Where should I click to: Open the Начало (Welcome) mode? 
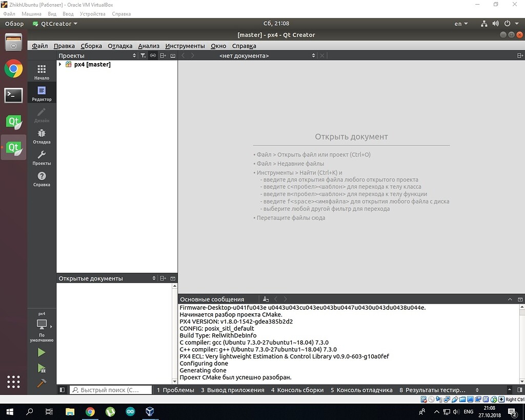pos(42,72)
